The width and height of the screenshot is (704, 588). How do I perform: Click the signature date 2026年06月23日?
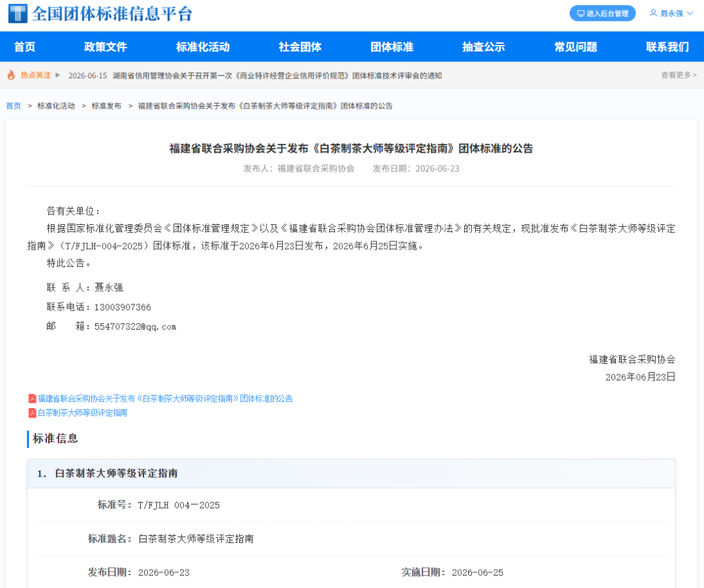coord(640,377)
